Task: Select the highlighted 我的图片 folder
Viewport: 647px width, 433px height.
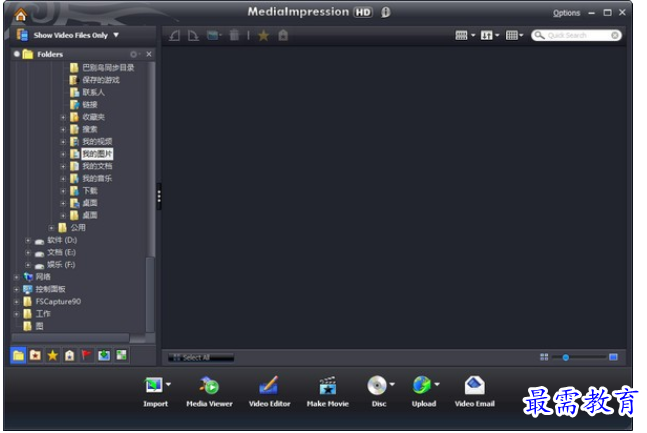Action: click(x=97, y=154)
